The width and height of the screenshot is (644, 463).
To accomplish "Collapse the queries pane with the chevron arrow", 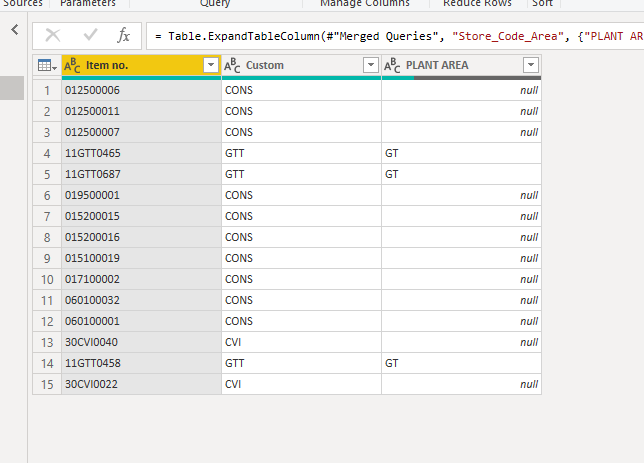I will click(15, 30).
